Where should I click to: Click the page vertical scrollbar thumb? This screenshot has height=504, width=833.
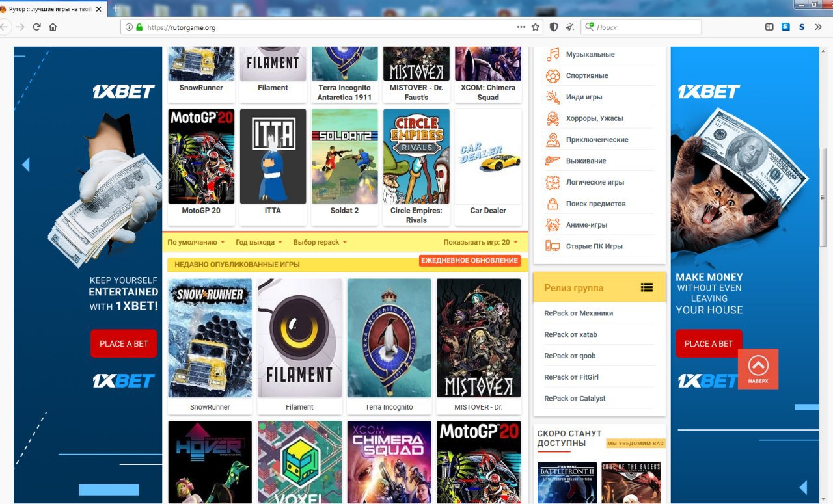pyautogui.click(x=823, y=197)
